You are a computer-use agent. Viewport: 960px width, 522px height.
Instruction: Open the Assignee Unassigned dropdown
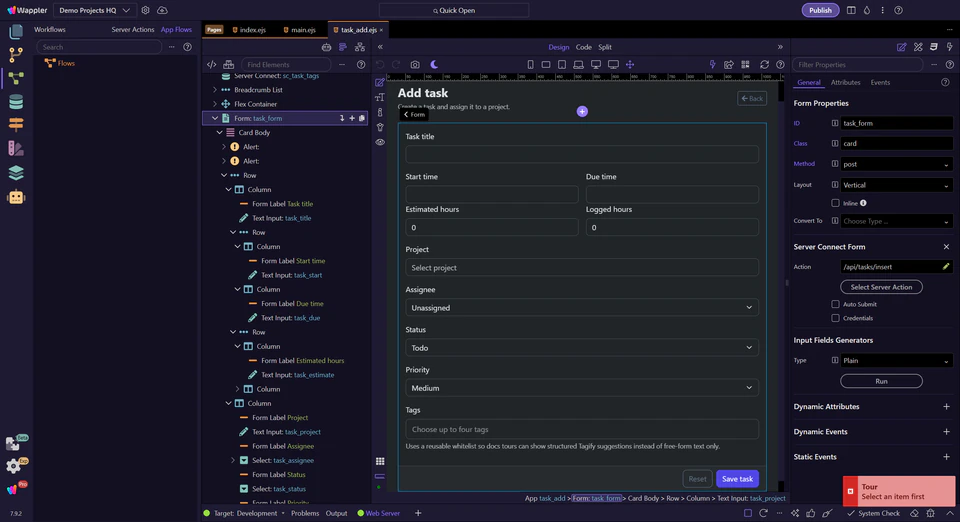pyautogui.click(x=582, y=307)
